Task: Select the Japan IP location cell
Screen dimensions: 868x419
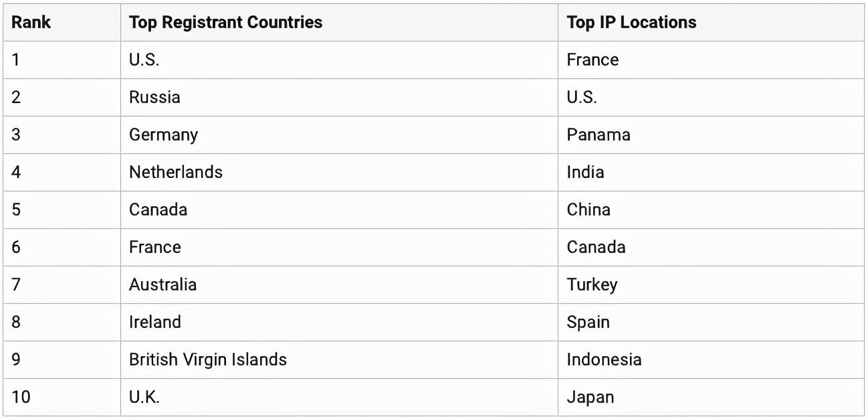Action: [x=590, y=397]
